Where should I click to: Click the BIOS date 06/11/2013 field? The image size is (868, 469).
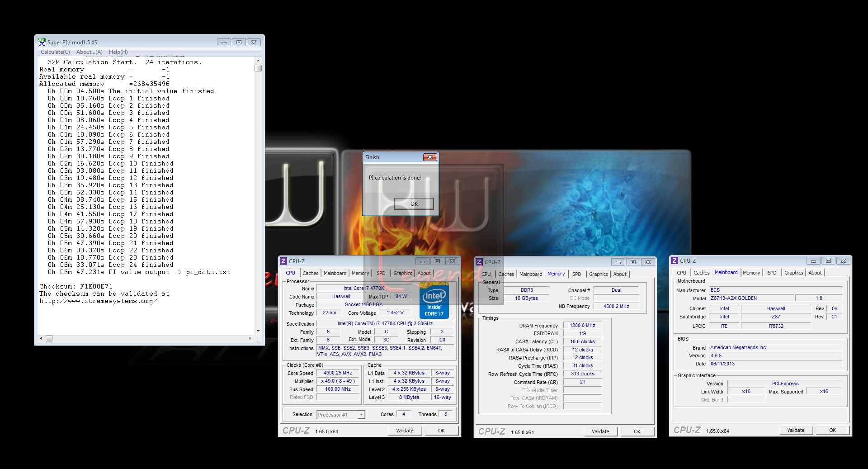775,364
